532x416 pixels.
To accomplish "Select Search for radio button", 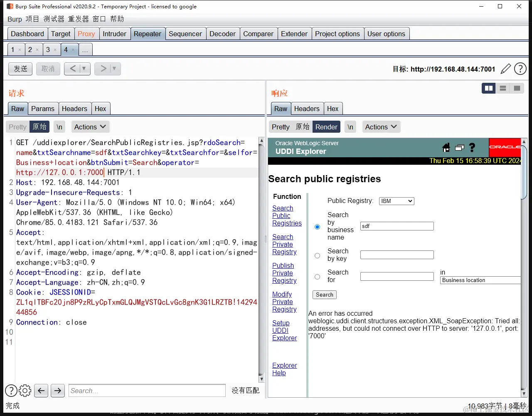I will pos(318,277).
